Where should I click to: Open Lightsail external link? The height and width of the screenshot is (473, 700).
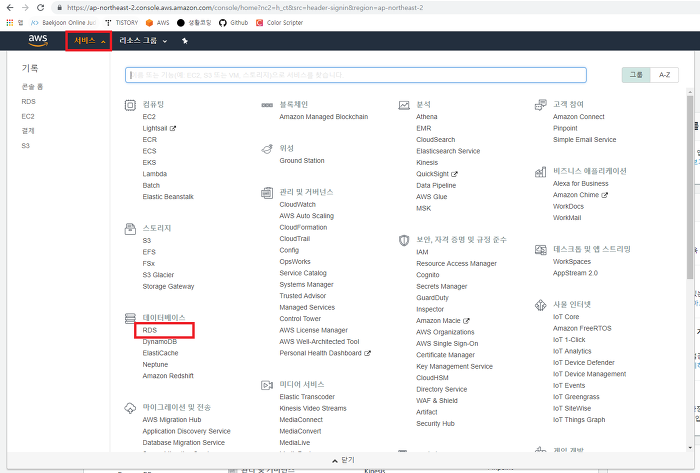pos(159,129)
